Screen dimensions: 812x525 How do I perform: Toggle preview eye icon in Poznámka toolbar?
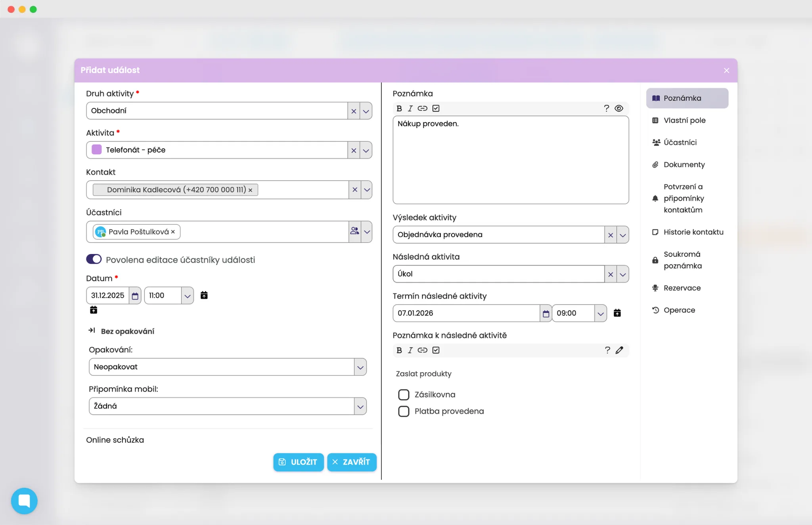619,108
